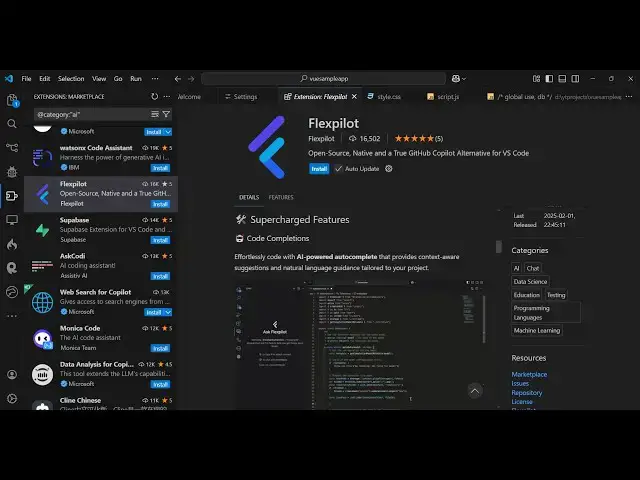Select the Extensions view icon

pyautogui.click(x=12, y=196)
